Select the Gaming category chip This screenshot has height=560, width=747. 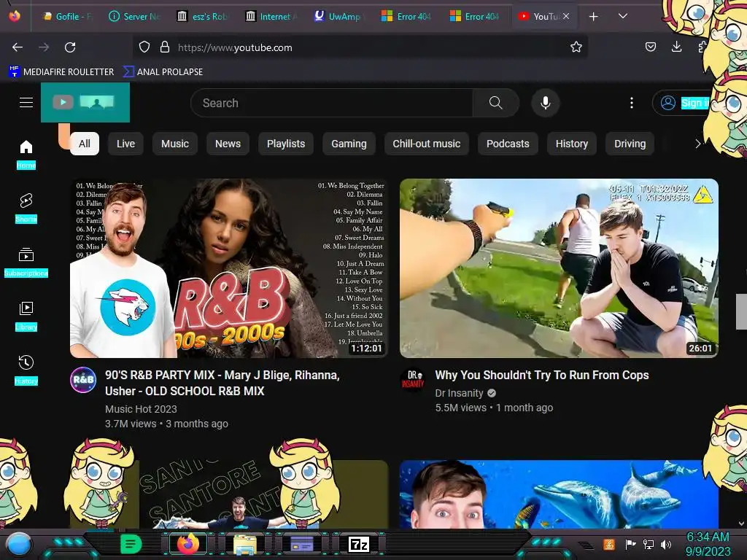pos(349,144)
